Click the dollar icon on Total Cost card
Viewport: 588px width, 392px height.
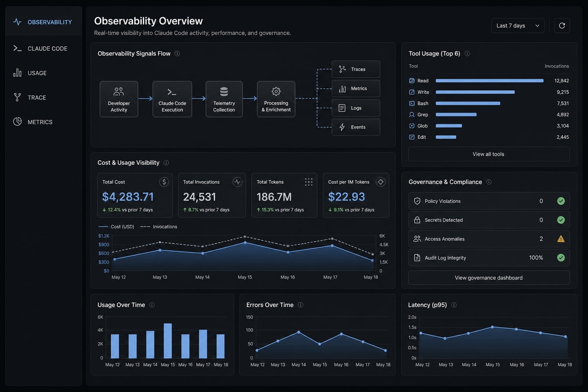click(x=164, y=182)
